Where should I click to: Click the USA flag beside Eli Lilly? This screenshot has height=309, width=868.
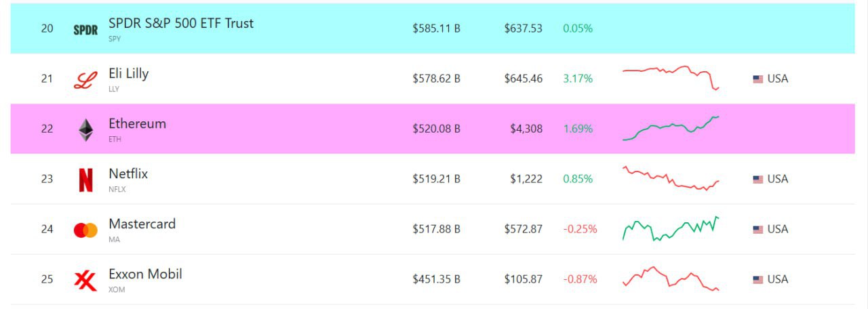(x=758, y=79)
